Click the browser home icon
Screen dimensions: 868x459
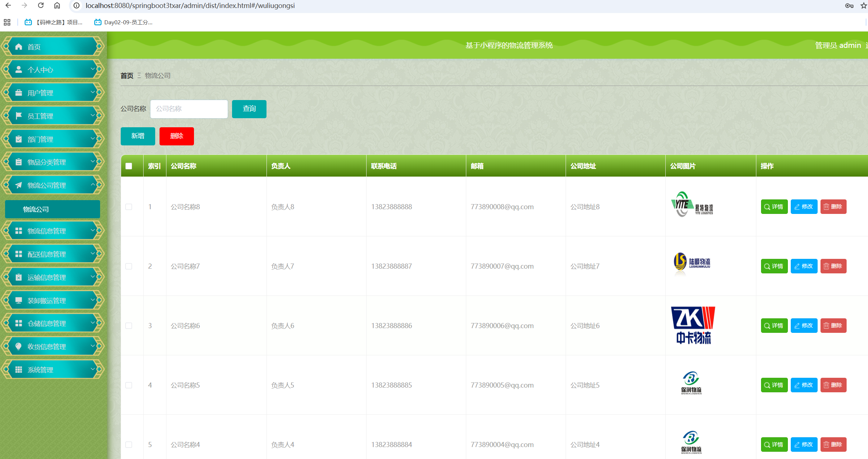[57, 5]
